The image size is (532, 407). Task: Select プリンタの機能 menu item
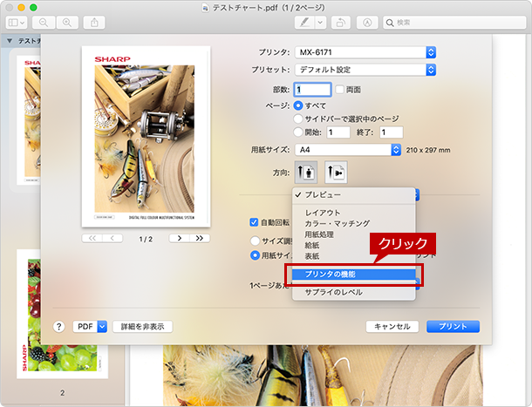click(353, 275)
